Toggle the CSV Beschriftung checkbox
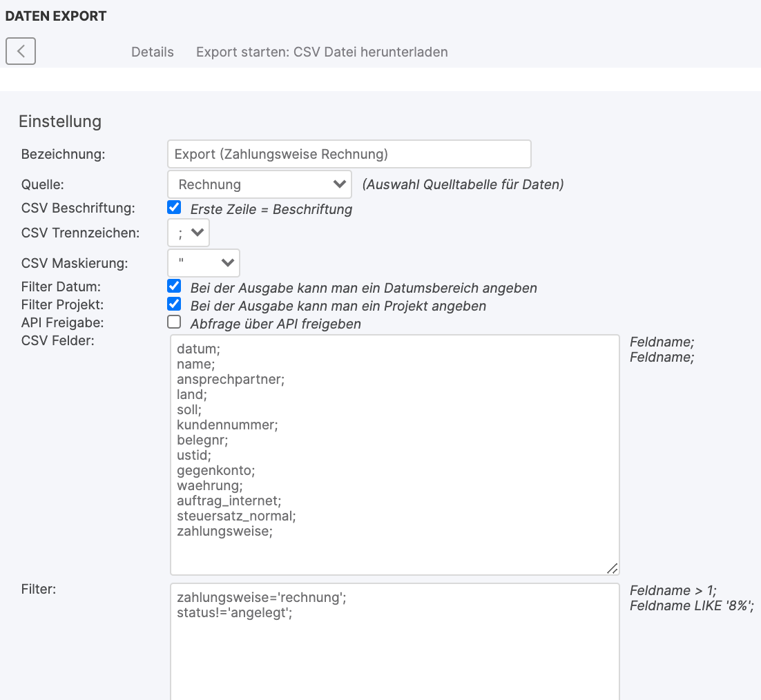The width and height of the screenshot is (761, 700). [175, 207]
